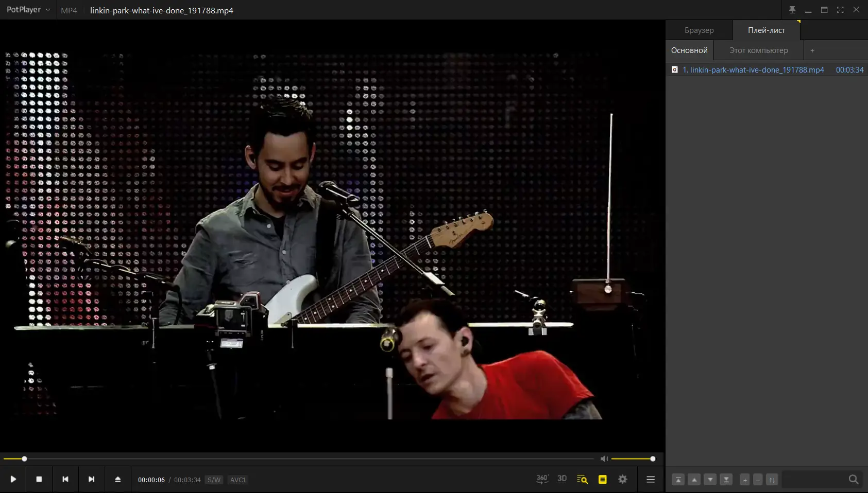Click the volume slider track
This screenshot has height=493, width=868.
pos(633,459)
